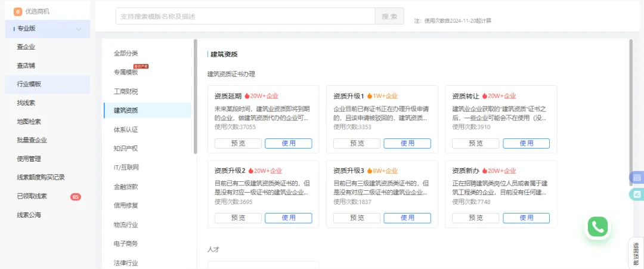Image resolution: width=644 pixels, height=269 pixels.
Task: Preview the 资质新办 template
Action: click(x=476, y=218)
